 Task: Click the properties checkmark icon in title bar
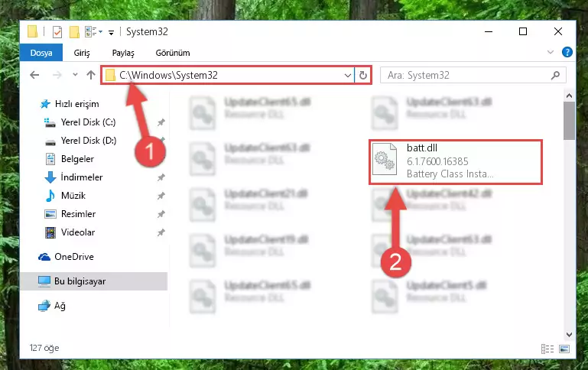57,32
